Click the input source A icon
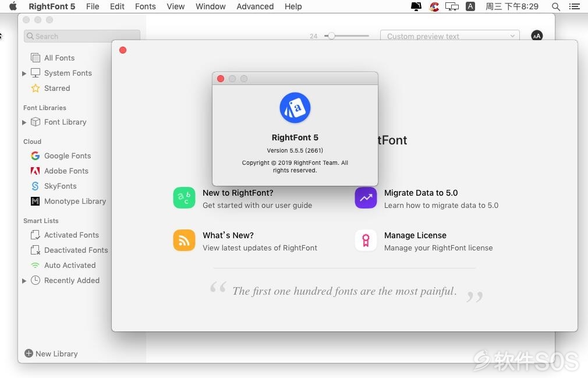This screenshot has height=378, width=588. tap(470, 6)
